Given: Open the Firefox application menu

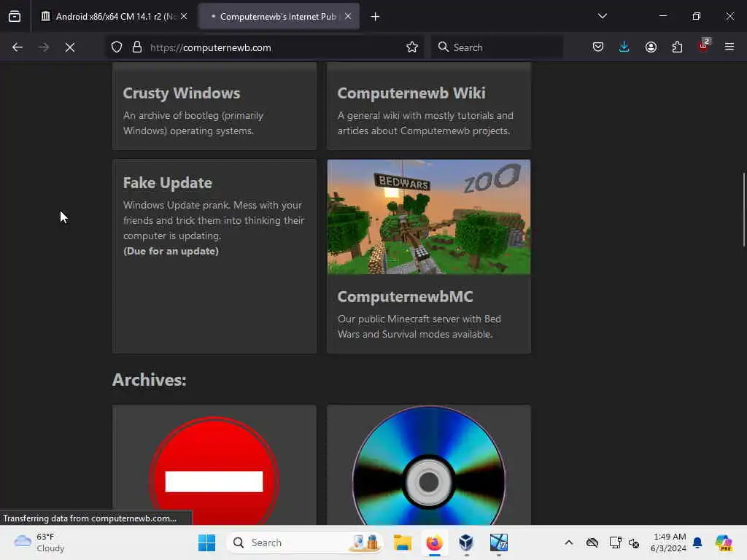Looking at the screenshot, I should tap(729, 47).
